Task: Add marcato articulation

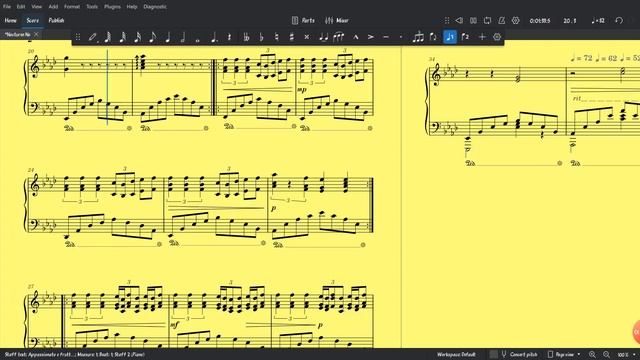Action: pyautogui.click(x=356, y=37)
